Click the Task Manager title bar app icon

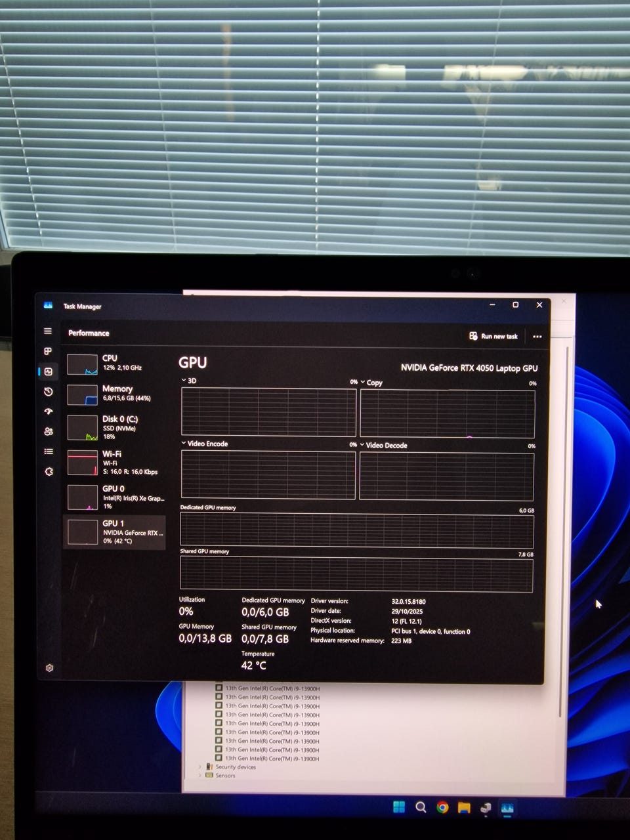click(48, 305)
